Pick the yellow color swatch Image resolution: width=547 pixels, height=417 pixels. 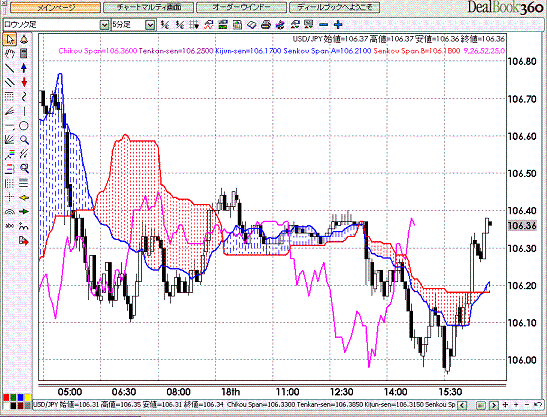(x=28, y=398)
